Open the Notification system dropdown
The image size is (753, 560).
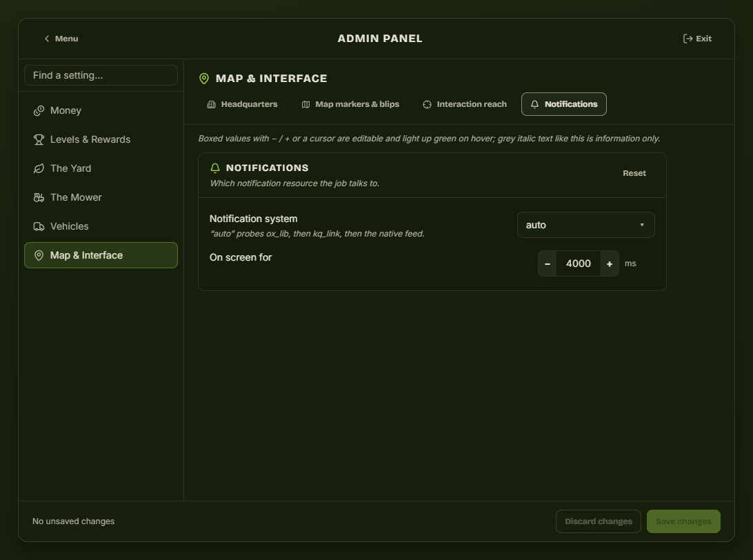click(585, 225)
